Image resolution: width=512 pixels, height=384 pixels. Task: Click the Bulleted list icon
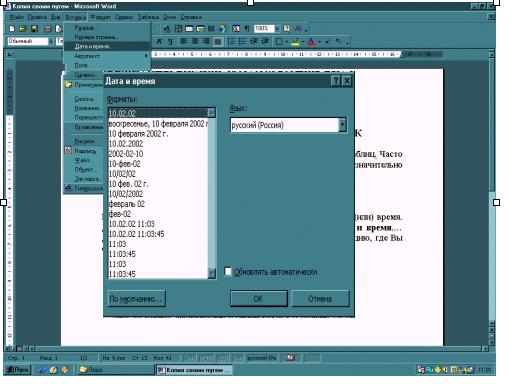tap(242, 42)
